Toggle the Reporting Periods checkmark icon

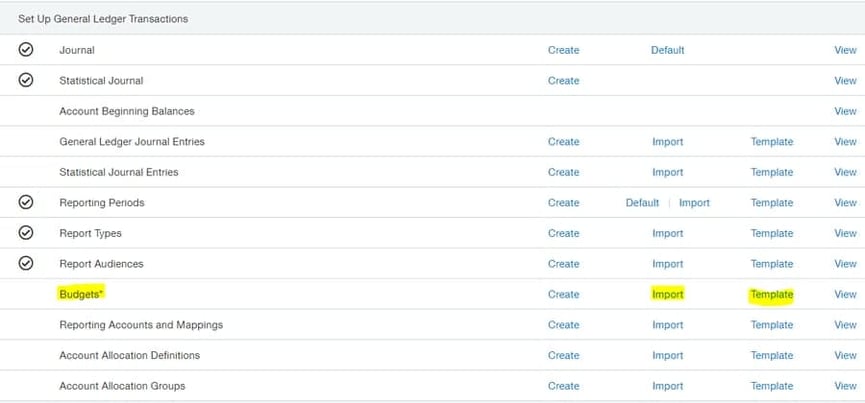pos(26,202)
